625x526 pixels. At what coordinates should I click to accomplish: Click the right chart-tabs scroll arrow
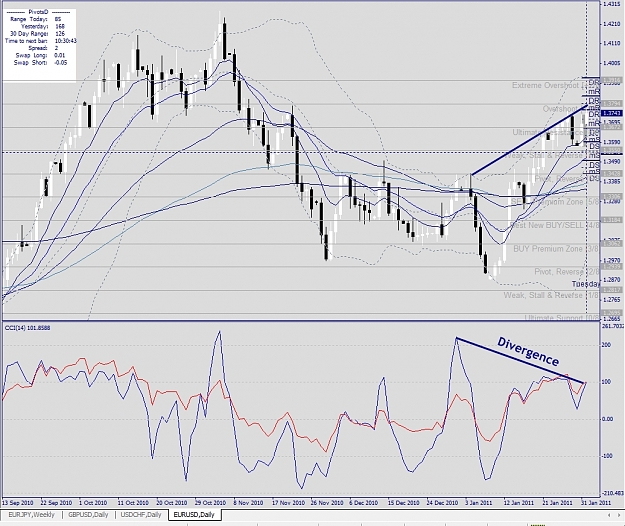(620, 515)
